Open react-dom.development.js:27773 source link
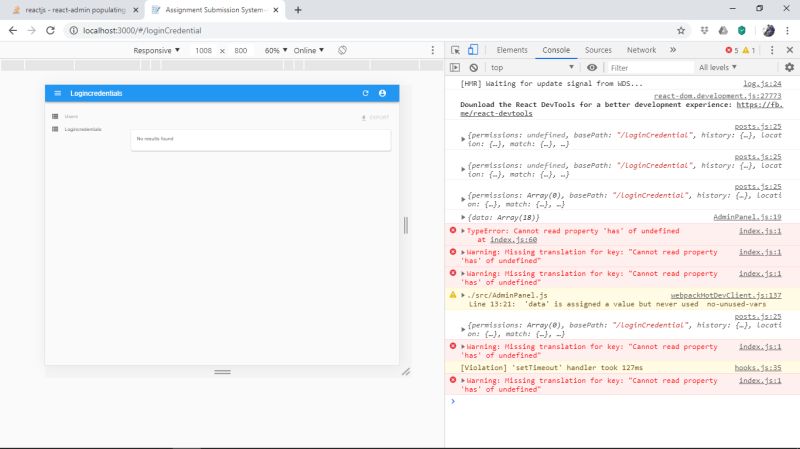 point(717,96)
